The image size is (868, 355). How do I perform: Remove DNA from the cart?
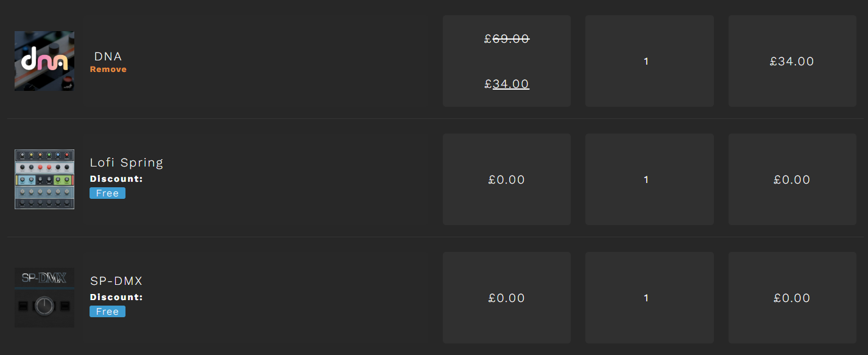pyautogui.click(x=108, y=70)
